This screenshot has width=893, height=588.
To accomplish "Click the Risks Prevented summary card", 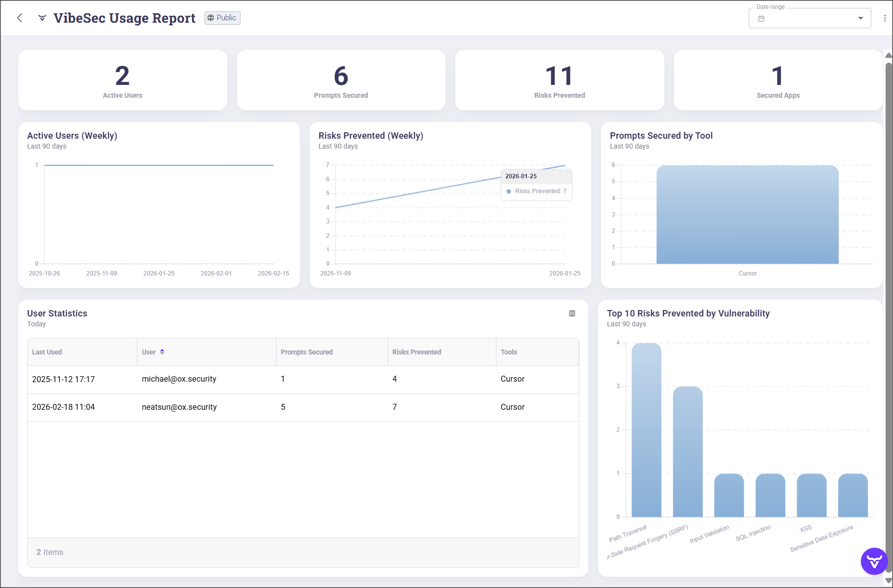I will 559,80.
